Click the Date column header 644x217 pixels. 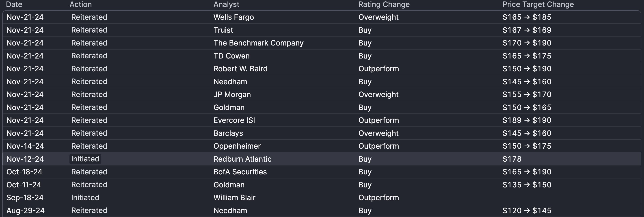point(14,4)
